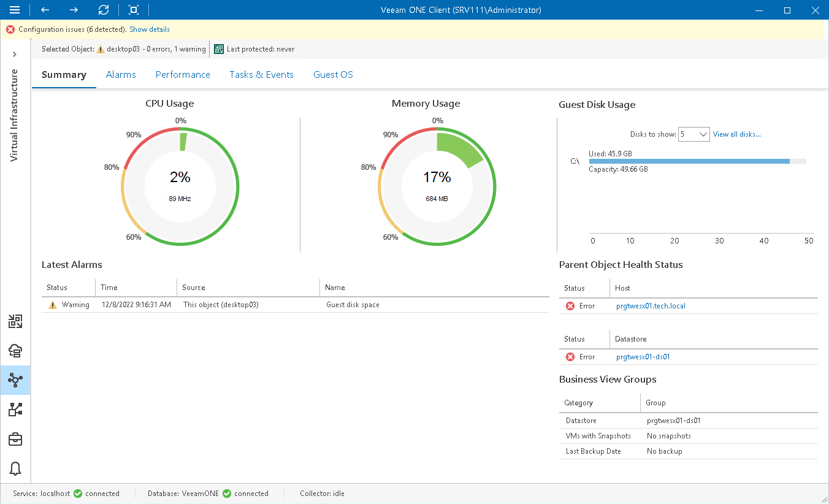Click the cloud infrastructure sidebar icon
Image resolution: width=829 pixels, height=504 pixels.
click(x=15, y=350)
